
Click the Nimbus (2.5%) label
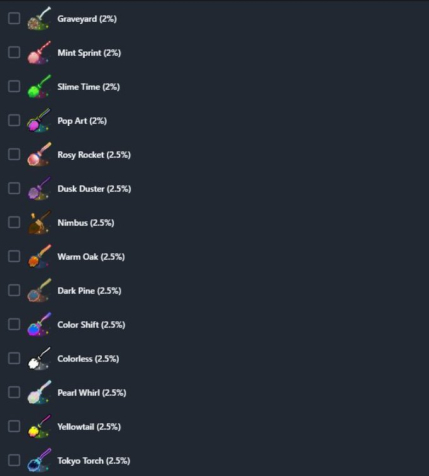(86, 223)
